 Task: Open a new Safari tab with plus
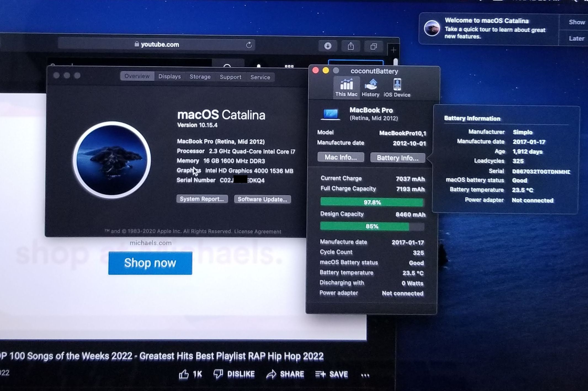click(393, 50)
